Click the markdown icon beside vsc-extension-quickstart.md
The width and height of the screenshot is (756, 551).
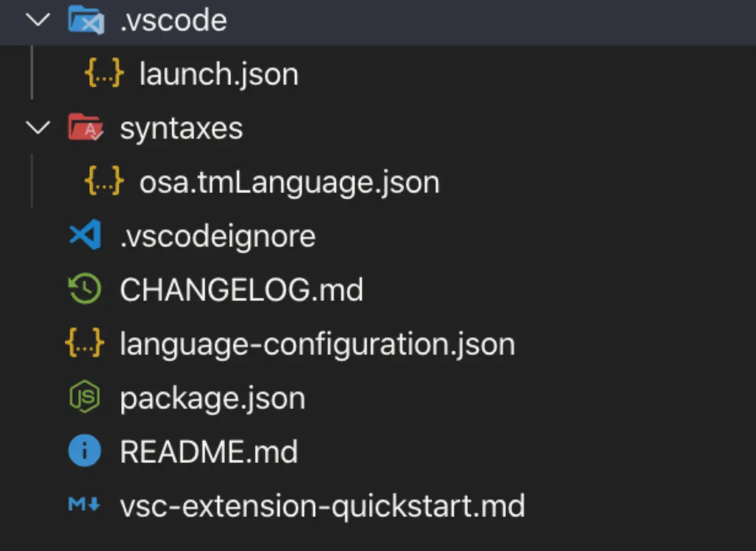[85, 506]
